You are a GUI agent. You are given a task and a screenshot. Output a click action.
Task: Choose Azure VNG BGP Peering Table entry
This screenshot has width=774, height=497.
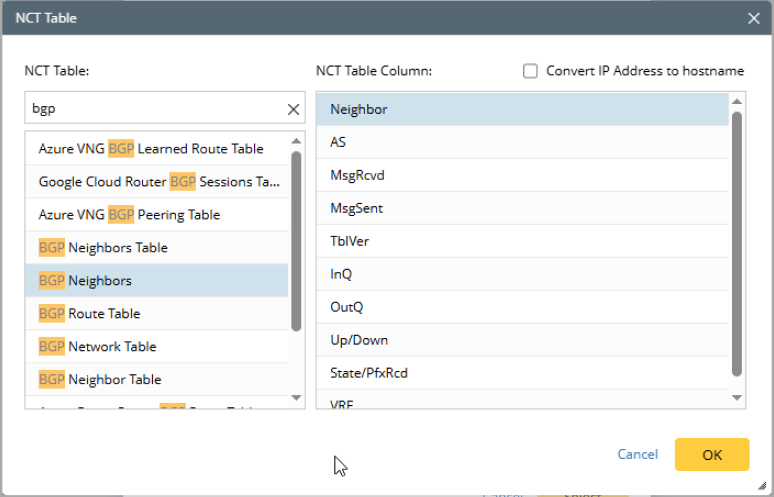129,215
